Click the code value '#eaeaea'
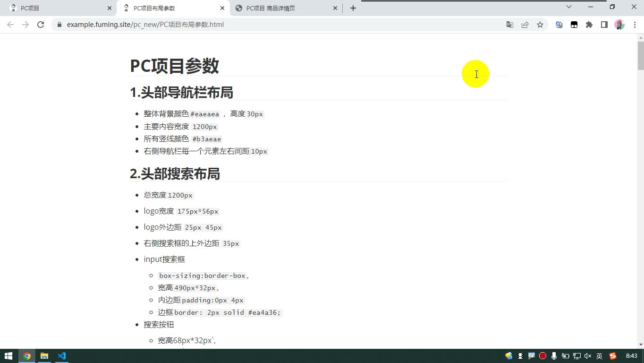This screenshot has width=644, height=363. (205, 114)
